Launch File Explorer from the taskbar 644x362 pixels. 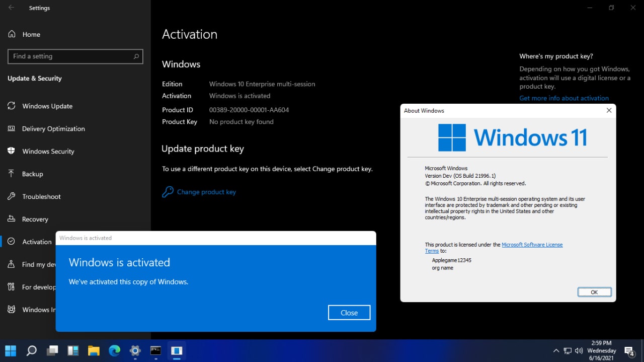pos(94,350)
